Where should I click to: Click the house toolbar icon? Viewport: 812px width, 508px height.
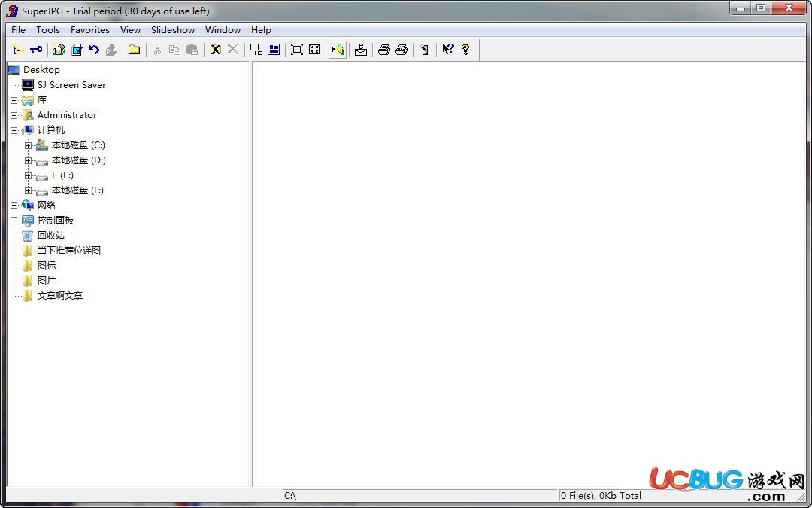[59, 50]
